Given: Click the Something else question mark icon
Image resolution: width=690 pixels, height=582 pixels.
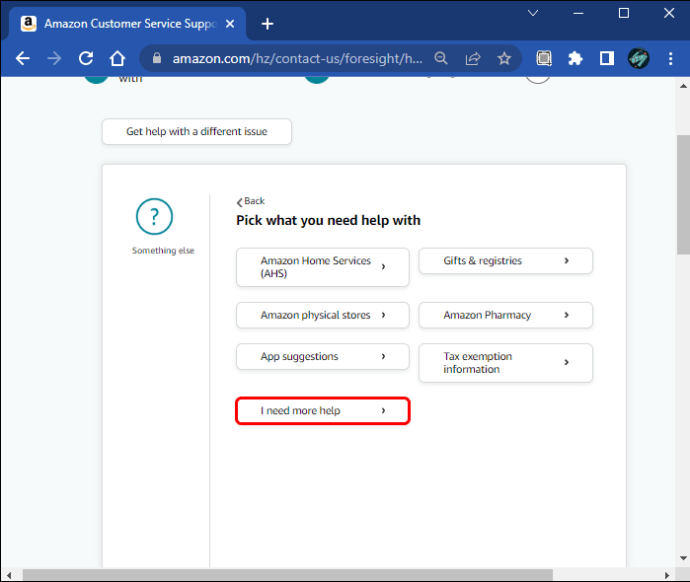Looking at the screenshot, I should pos(154,216).
